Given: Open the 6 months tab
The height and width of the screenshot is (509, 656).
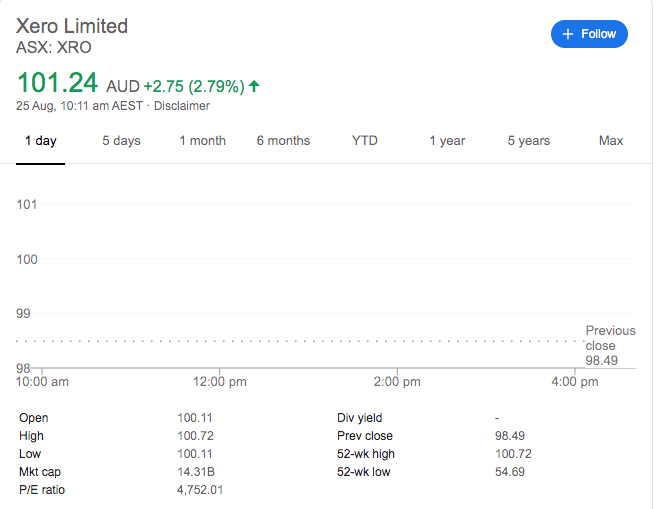Looking at the screenshot, I should point(283,141).
